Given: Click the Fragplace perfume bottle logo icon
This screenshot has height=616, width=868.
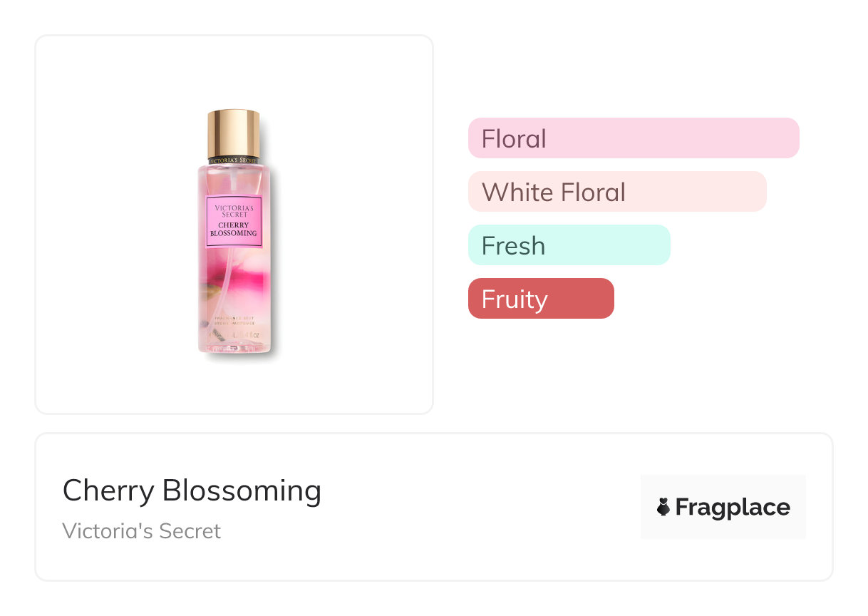Looking at the screenshot, I should [x=663, y=507].
